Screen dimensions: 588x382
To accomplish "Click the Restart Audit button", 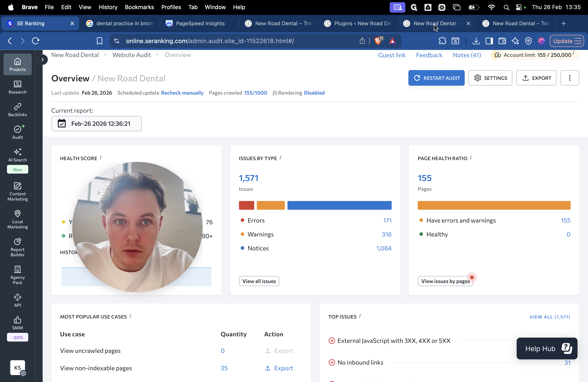I will pos(436,78).
